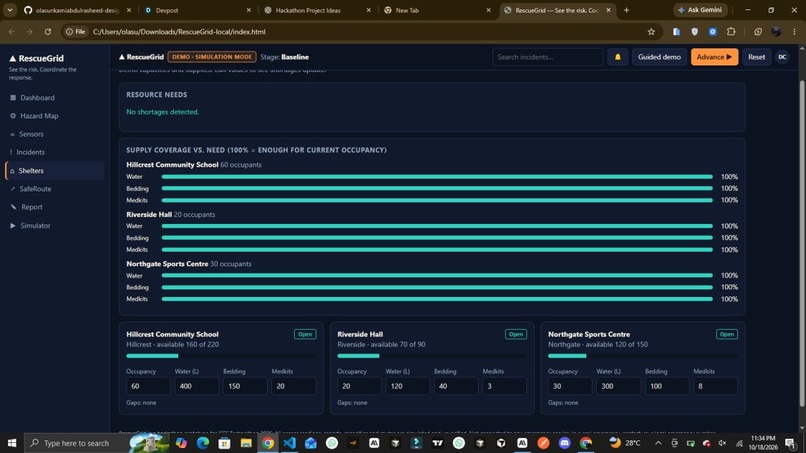The image size is (806, 453).
Task: Click the muted volume tray icon
Action: click(x=722, y=443)
